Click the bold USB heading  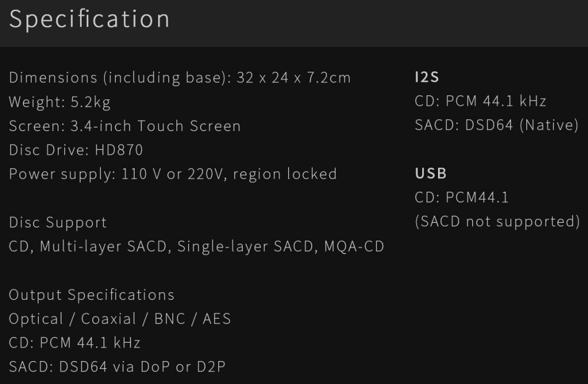coord(431,173)
